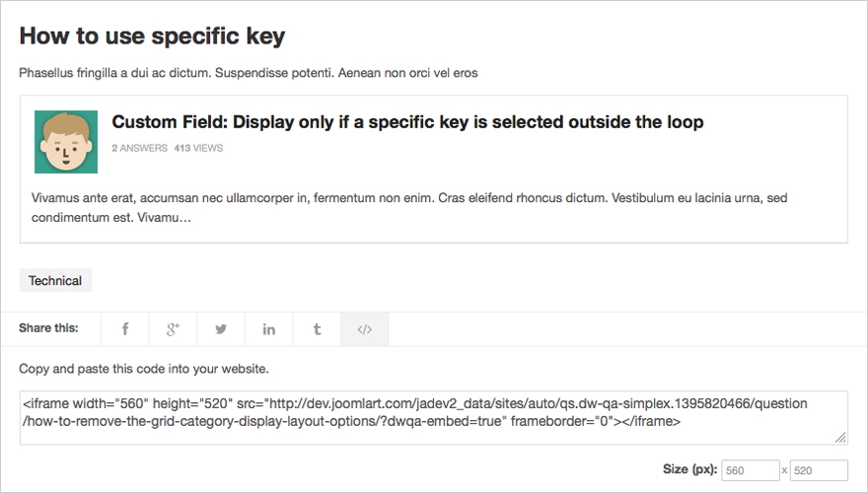The height and width of the screenshot is (493, 868).
Task: Open the Custom Field question title link
Action: pos(407,121)
